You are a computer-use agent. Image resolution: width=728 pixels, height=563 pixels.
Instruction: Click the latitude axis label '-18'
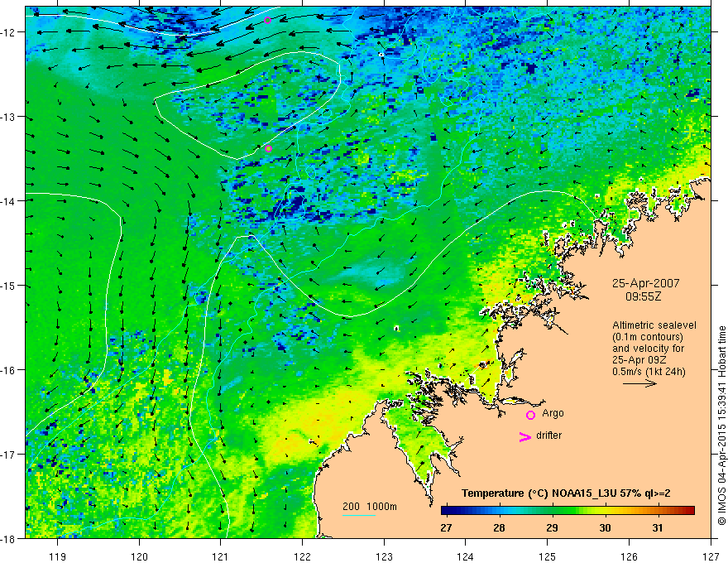click(x=8, y=538)
